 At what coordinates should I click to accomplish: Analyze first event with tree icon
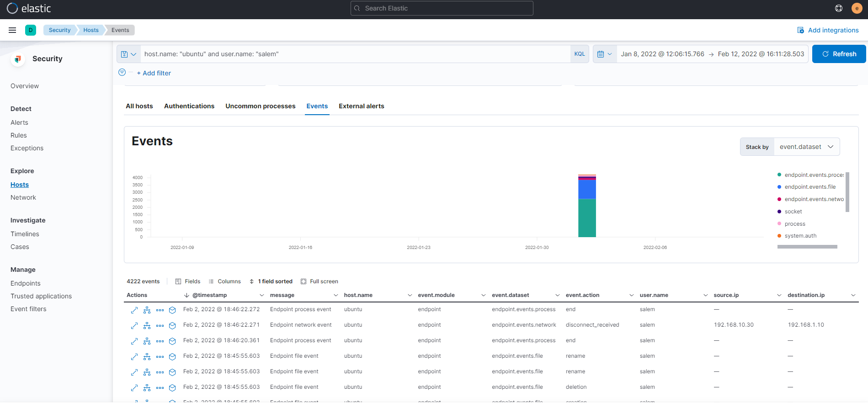pos(147,310)
